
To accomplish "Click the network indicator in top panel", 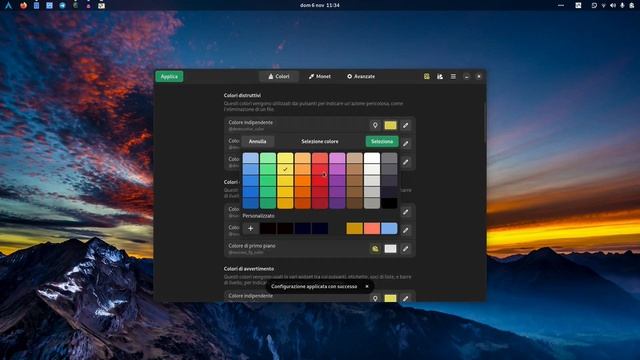I will [604, 5].
